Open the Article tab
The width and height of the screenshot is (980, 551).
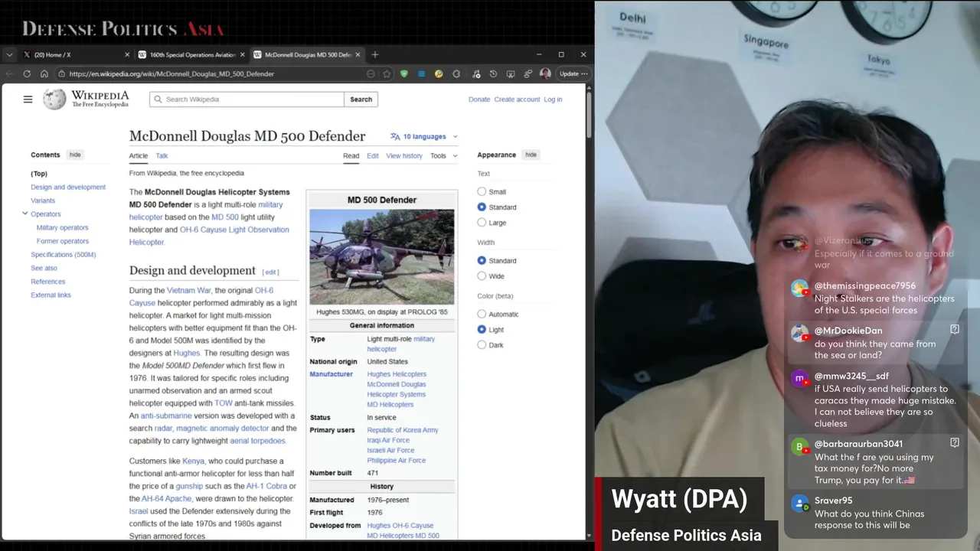point(138,155)
